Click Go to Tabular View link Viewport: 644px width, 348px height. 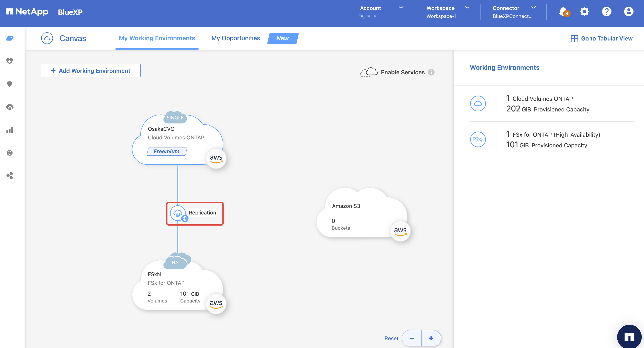point(601,38)
